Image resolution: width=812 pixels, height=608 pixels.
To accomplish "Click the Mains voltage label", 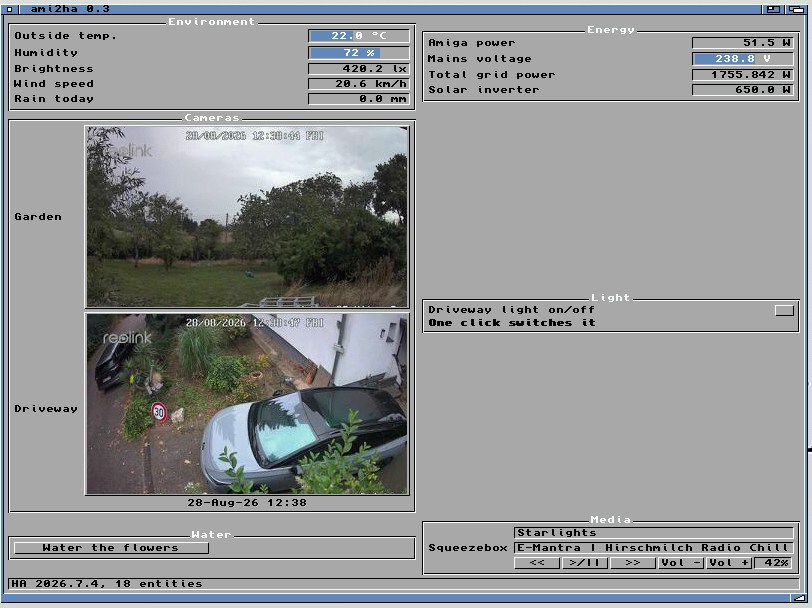I will tap(480, 59).
